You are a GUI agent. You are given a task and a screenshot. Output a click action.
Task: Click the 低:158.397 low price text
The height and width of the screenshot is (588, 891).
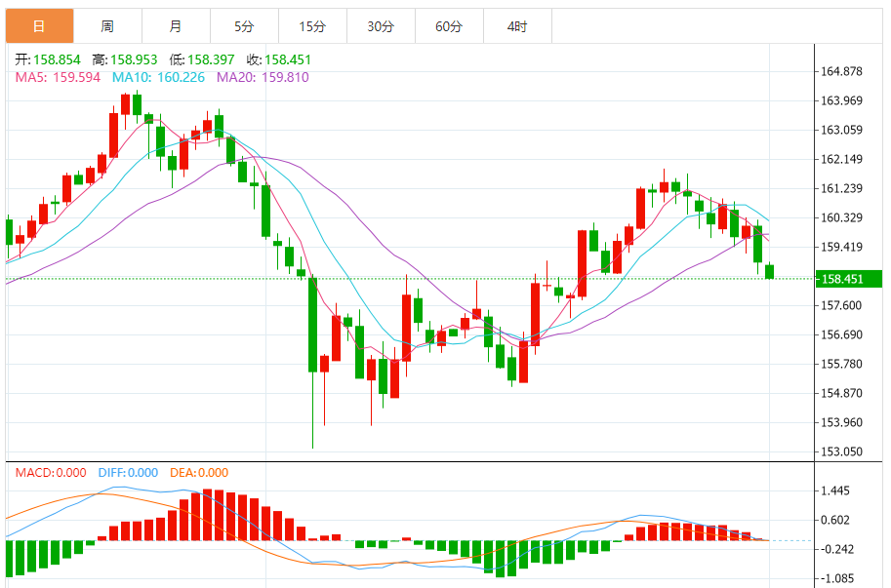pos(202,59)
